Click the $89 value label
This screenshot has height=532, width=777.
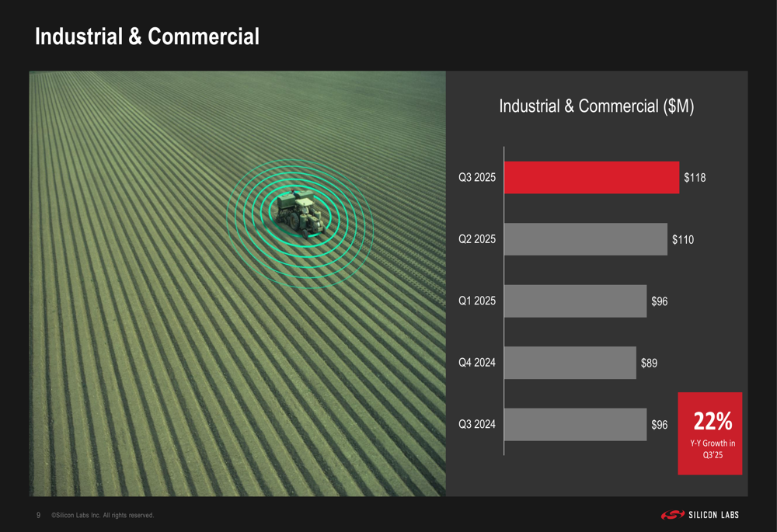[649, 363]
